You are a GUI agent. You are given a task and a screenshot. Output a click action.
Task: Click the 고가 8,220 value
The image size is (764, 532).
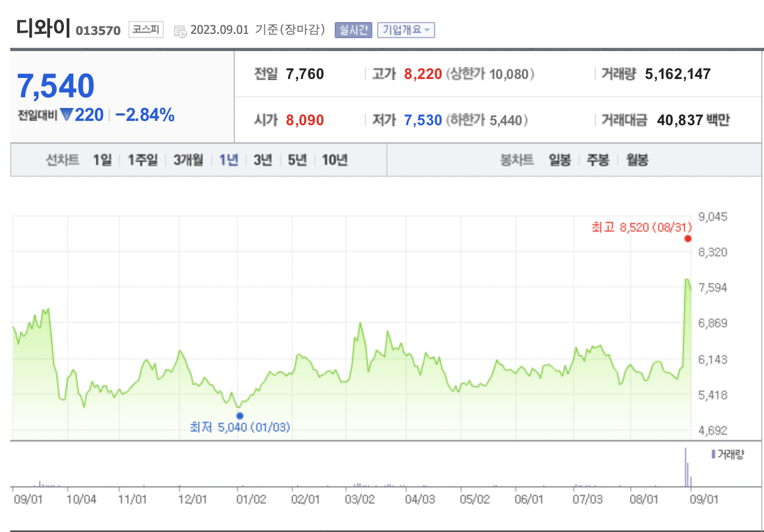423,74
